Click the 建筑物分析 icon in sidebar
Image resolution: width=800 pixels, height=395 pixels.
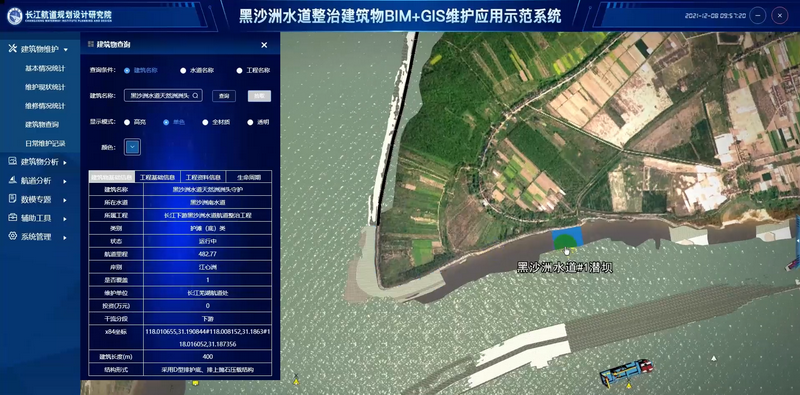tap(13, 162)
